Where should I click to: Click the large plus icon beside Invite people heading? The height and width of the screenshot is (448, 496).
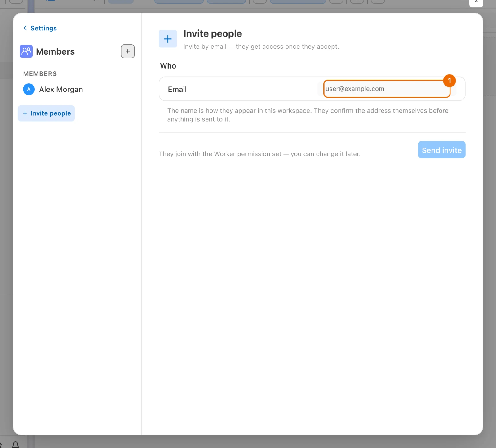point(168,39)
